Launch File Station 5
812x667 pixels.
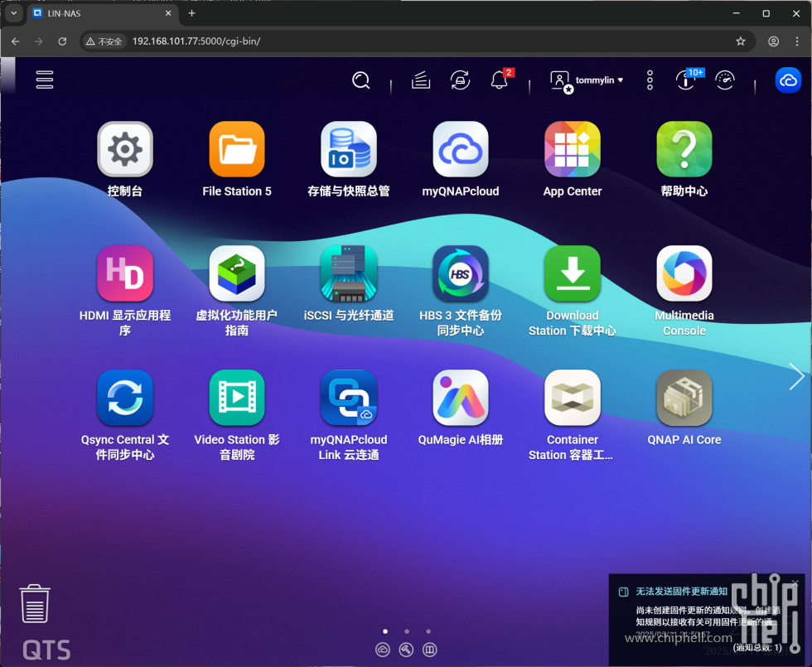[x=237, y=149]
